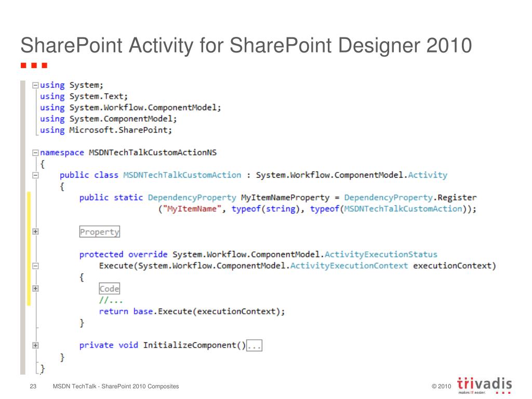Click the ellipsis box after InitializeComponent()
Viewport: 532px width, 399px height.
click(254, 345)
